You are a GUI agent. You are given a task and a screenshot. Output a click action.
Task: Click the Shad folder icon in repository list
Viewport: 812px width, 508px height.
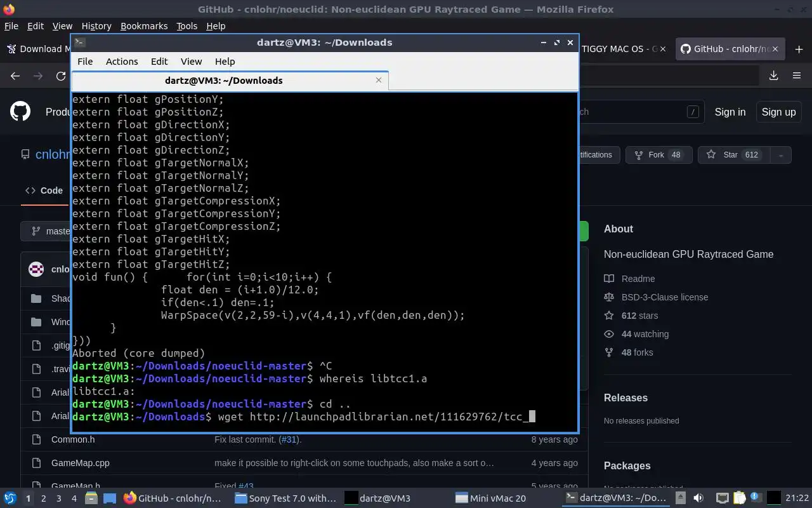36,298
